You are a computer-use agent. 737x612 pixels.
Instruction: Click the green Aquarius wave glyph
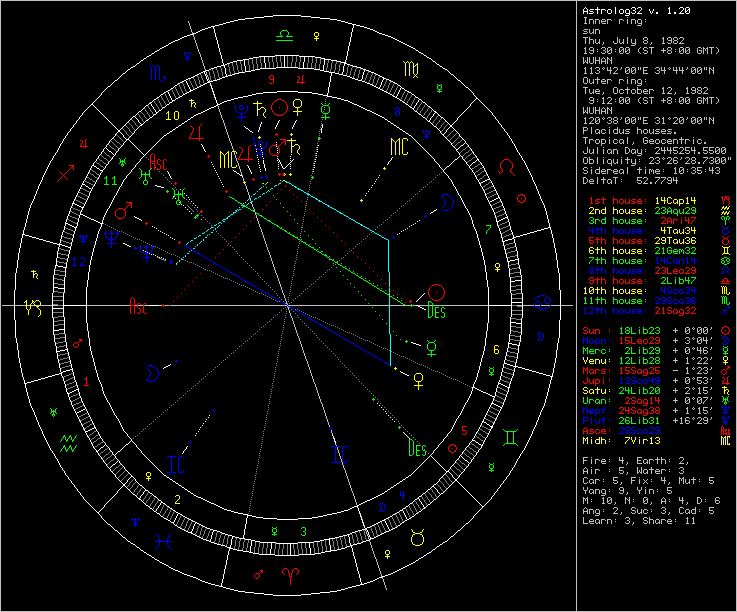(68, 443)
